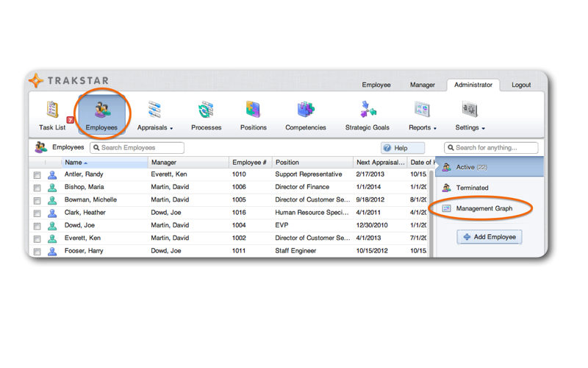Expand the Reports dropdown arrow

point(435,128)
